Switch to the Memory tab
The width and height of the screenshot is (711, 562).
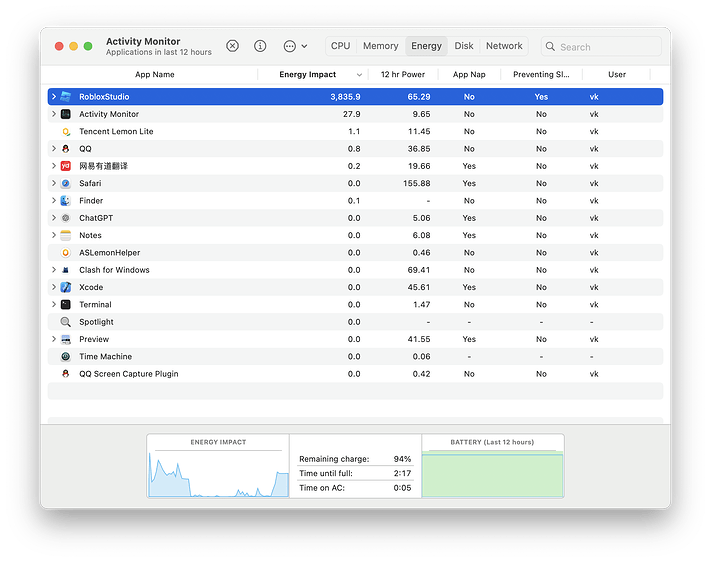(380, 46)
